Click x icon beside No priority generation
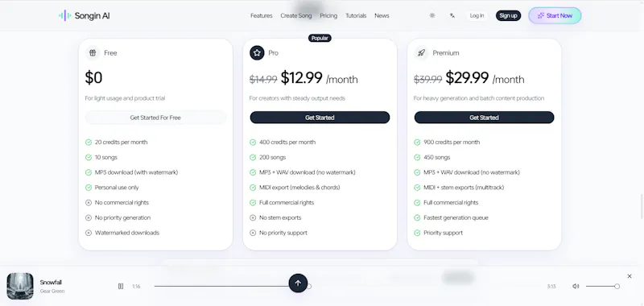 89,217
